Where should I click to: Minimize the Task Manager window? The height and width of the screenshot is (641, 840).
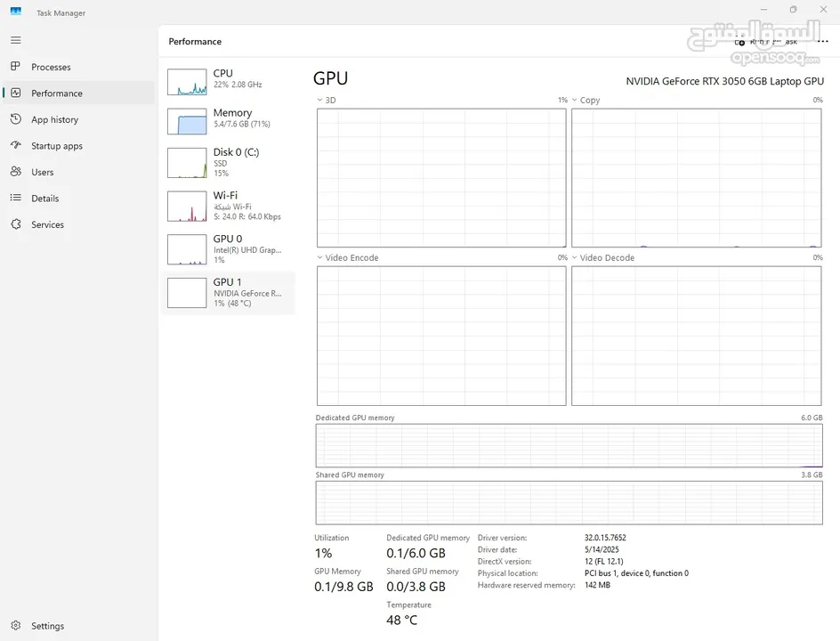[x=764, y=9]
